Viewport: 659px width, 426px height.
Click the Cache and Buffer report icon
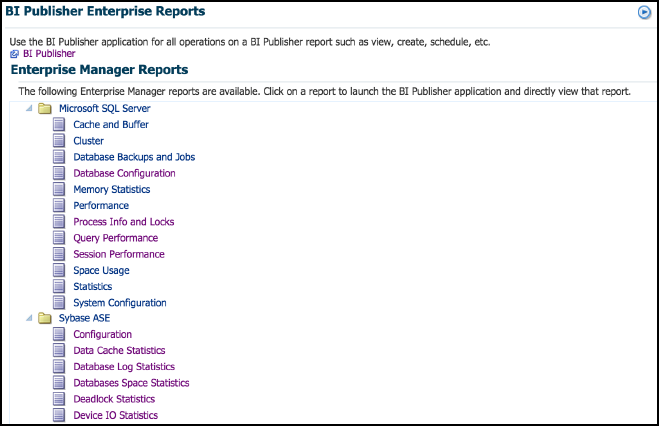pos(59,124)
